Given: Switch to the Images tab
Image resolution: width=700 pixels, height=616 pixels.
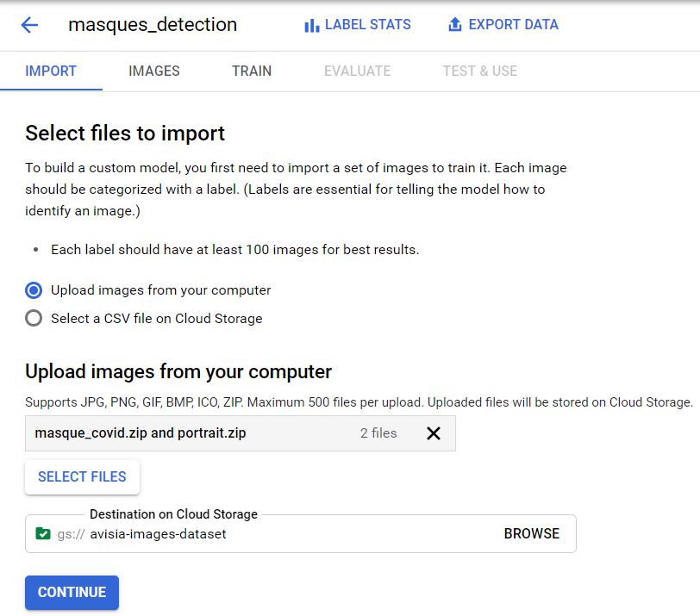Looking at the screenshot, I should coord(153,71).
